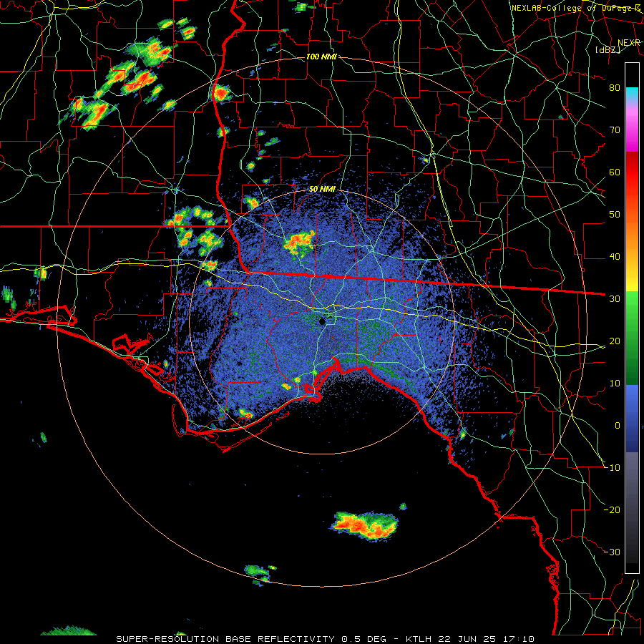The height and width of the screenshot is (644, 644).
Task: Click the -30 value on dBZ scale
Action: 612,552
